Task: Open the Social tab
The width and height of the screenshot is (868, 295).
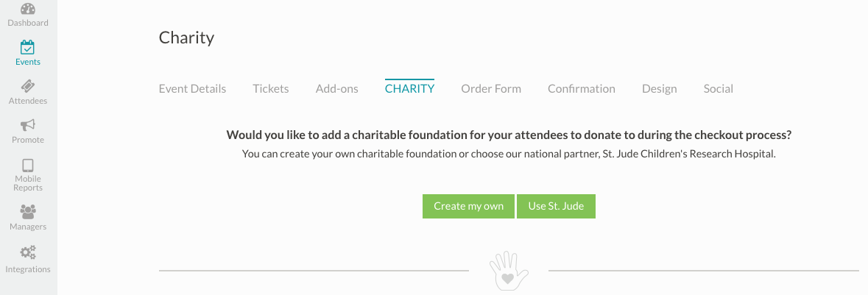Action: (719, 89)
